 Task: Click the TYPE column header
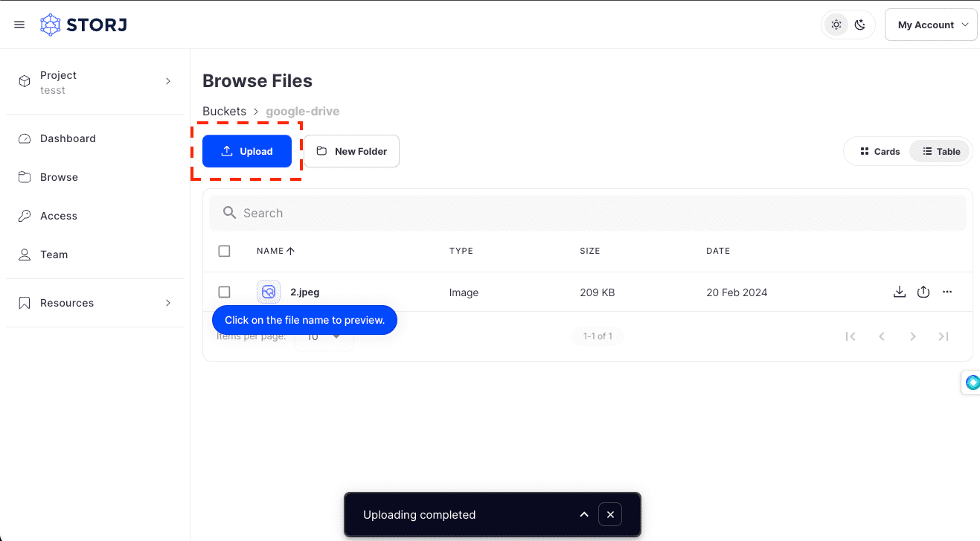[461, 251]
